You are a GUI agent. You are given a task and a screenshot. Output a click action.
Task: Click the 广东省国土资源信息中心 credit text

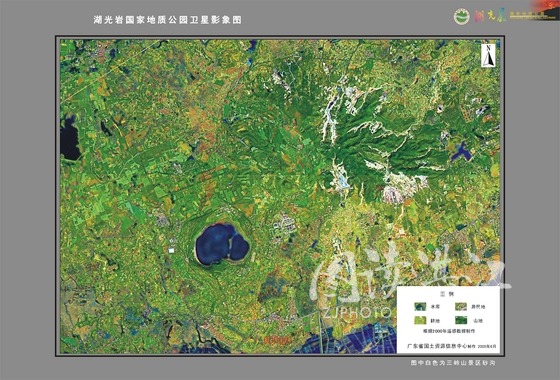tap(437, 346)
